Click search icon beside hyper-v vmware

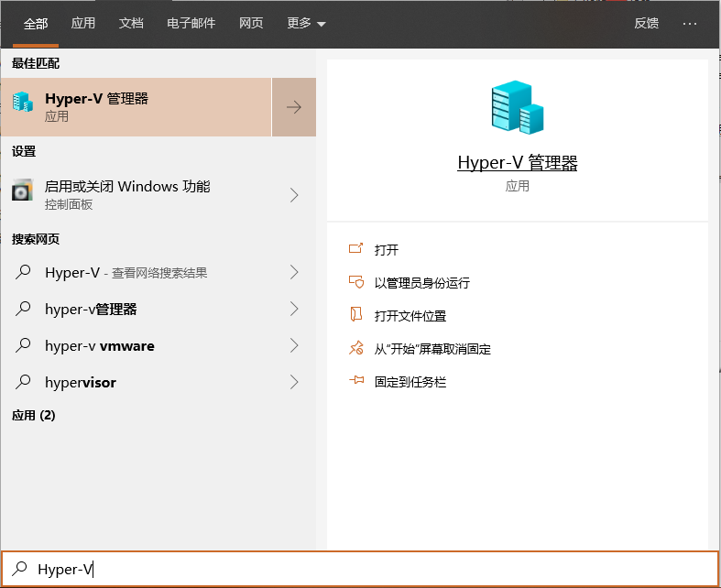tap(23, 345)
